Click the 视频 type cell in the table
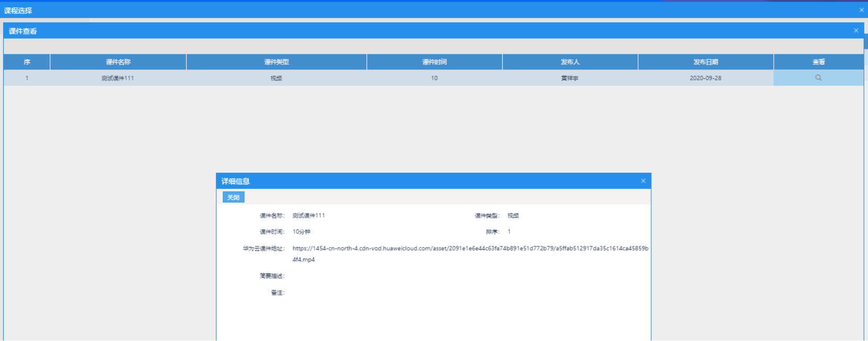Image resolution: width=868 pixels, height=341 pixels. [x=276, y=78]
